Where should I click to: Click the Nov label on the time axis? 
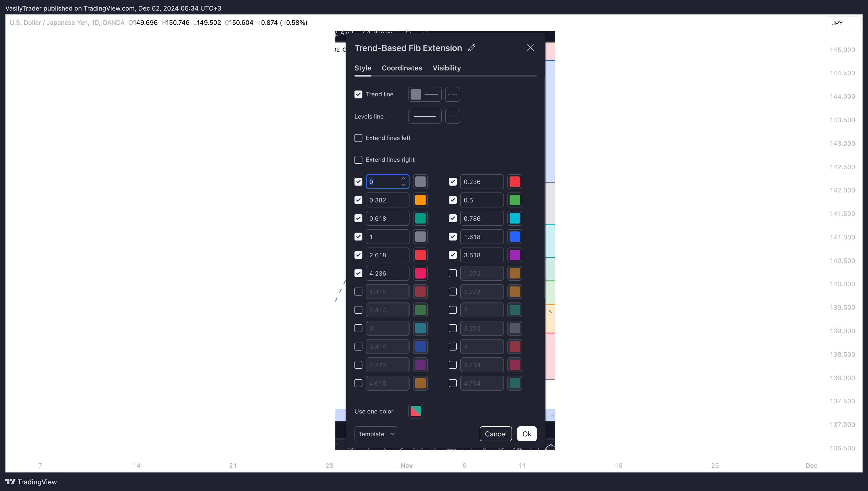pos(407,466)
